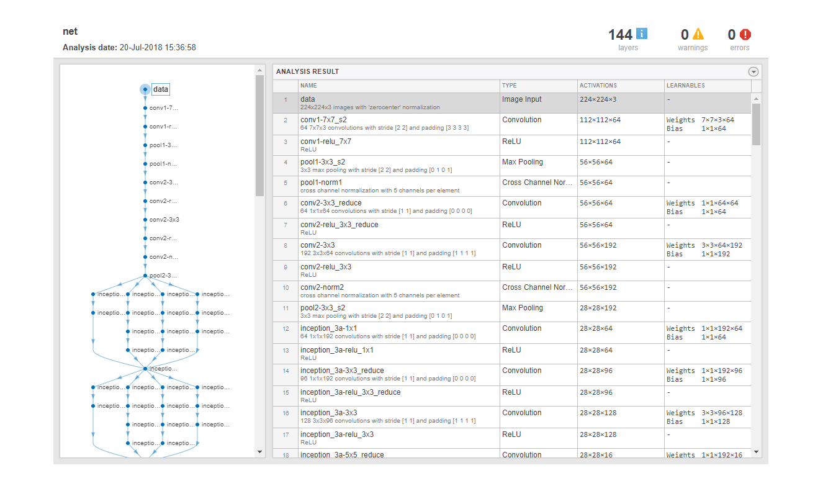Select the inception_3a-1x1 table row
This screenshot has height=504, width=823.
(x=512, y=333)
